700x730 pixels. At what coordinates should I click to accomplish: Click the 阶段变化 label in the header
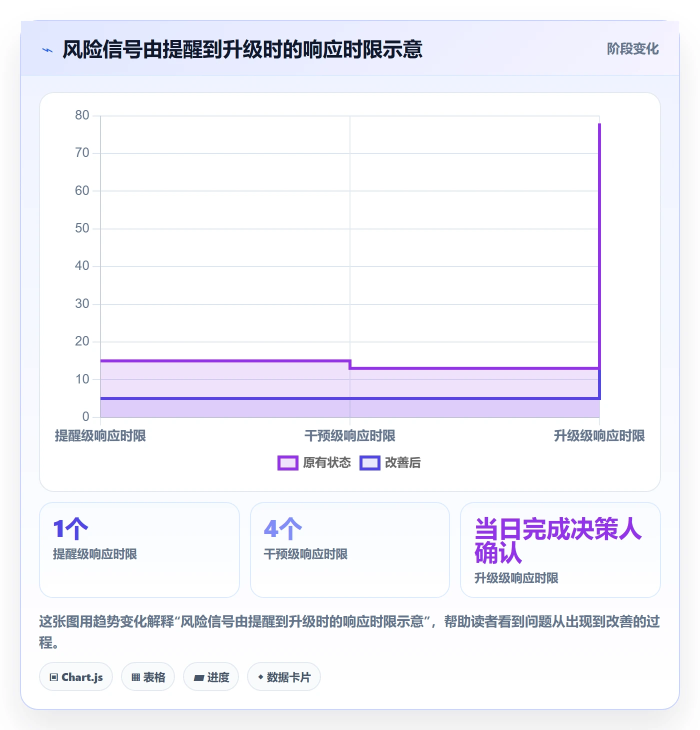tap(632, 49)
